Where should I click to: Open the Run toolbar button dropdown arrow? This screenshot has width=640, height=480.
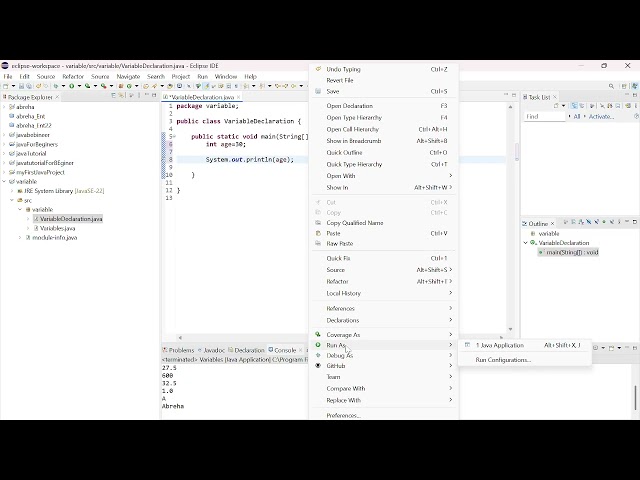click(79, 86)
